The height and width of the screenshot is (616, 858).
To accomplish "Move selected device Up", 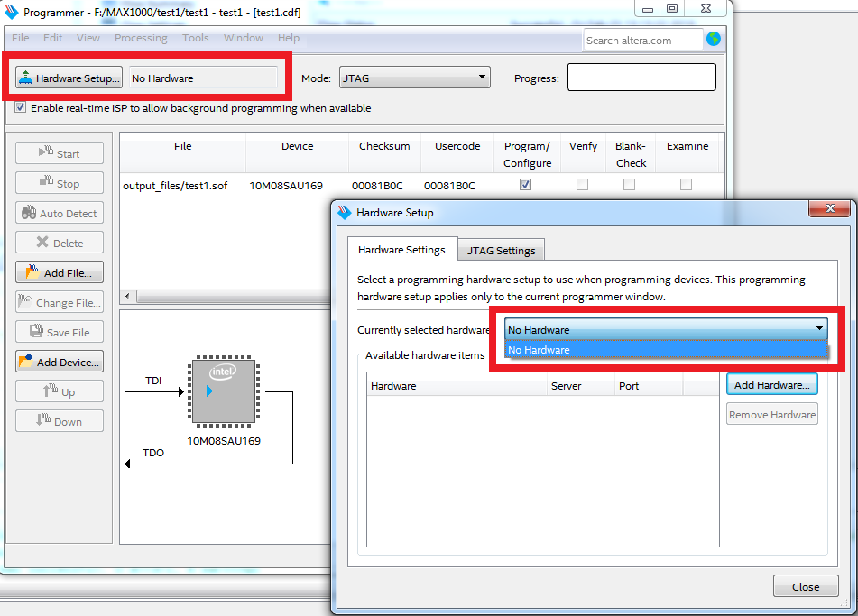I will [60, 391].
